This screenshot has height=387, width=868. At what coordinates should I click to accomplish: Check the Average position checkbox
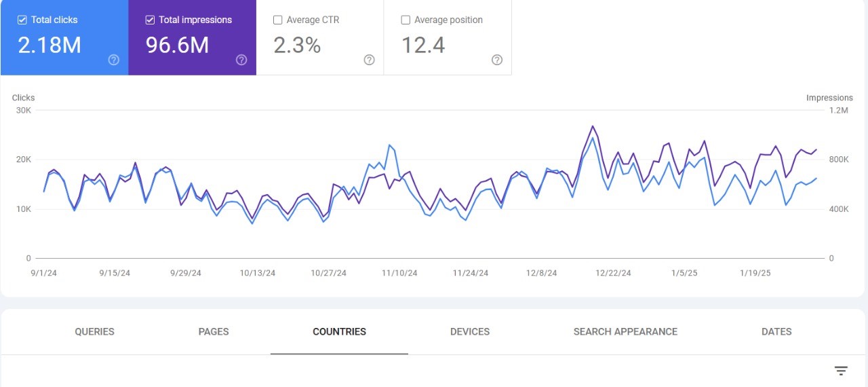406,20
